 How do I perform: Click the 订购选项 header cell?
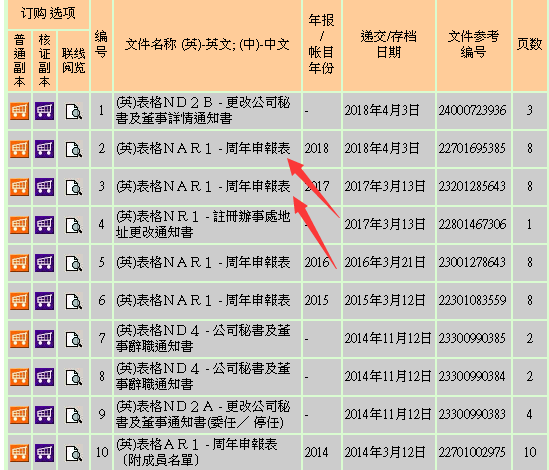coord(48,13)
